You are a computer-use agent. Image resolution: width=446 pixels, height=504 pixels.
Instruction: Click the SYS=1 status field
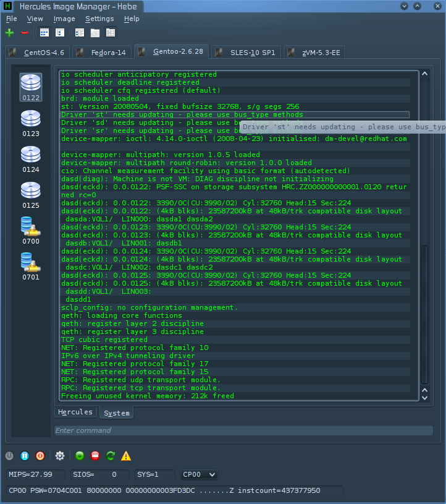(155, 475)
